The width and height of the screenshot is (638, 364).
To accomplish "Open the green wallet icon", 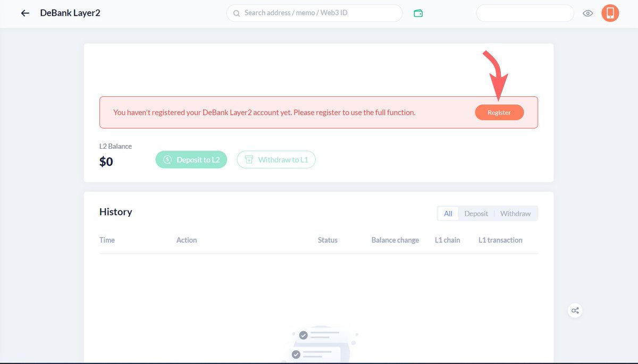I will click(418, 13).
